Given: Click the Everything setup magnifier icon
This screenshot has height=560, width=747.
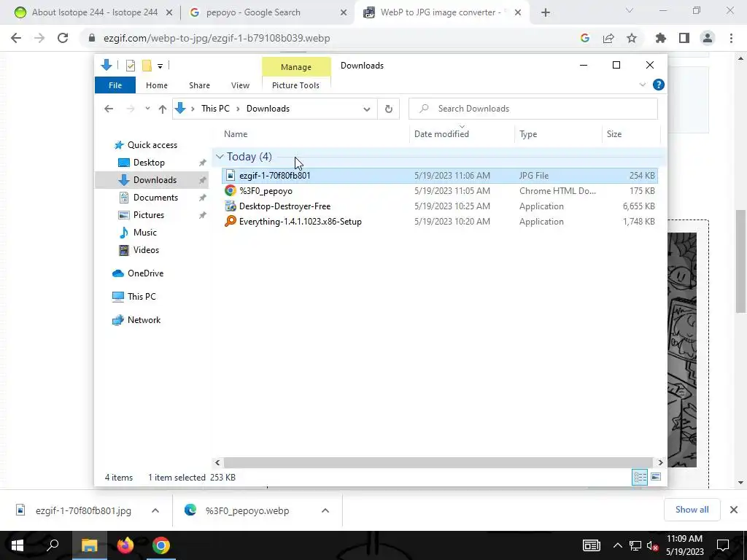Looking at the screenshot, I should coord(230,222).
